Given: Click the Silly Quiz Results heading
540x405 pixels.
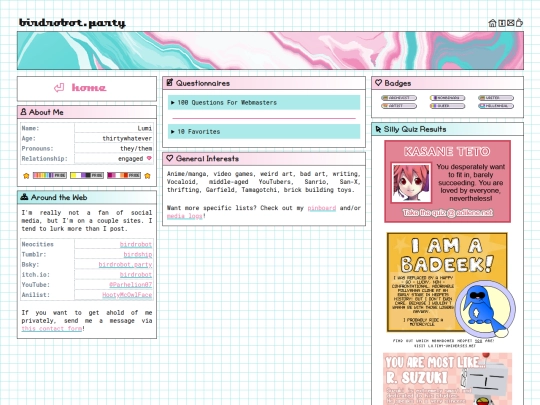Looking at the screenshot, I should click(415, 129).
